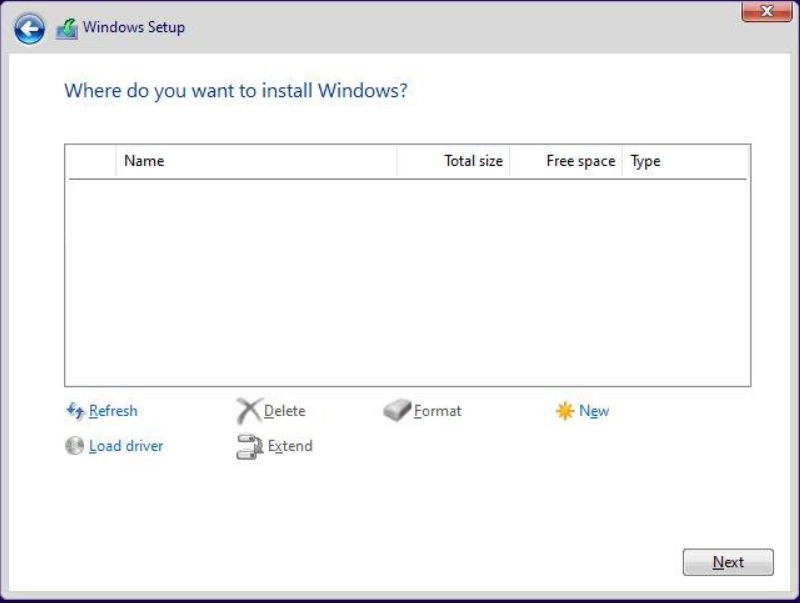Screen dimensions: 800x603
Task: Open the Load driver link
Action: [126, 446]
